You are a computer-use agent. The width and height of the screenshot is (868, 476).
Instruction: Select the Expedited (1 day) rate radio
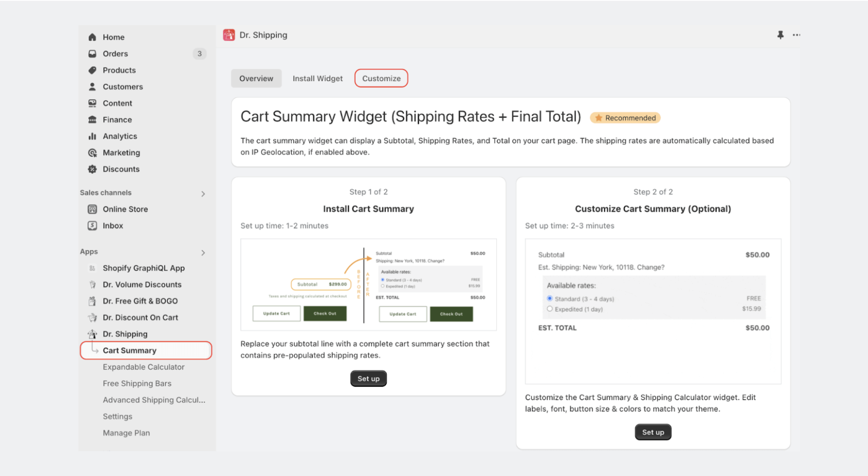click(x=549, y=308)
